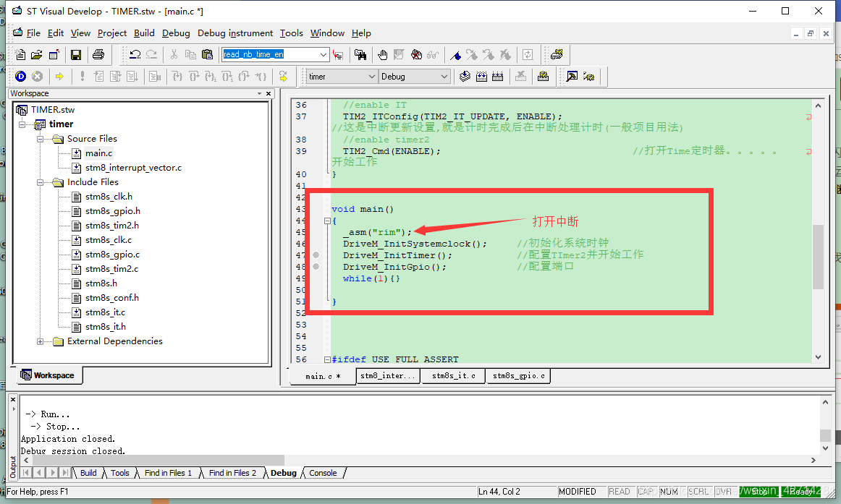This screenshot has width=841, height=504.
Task: Select the Workspace panel tab
Action: 48,375
